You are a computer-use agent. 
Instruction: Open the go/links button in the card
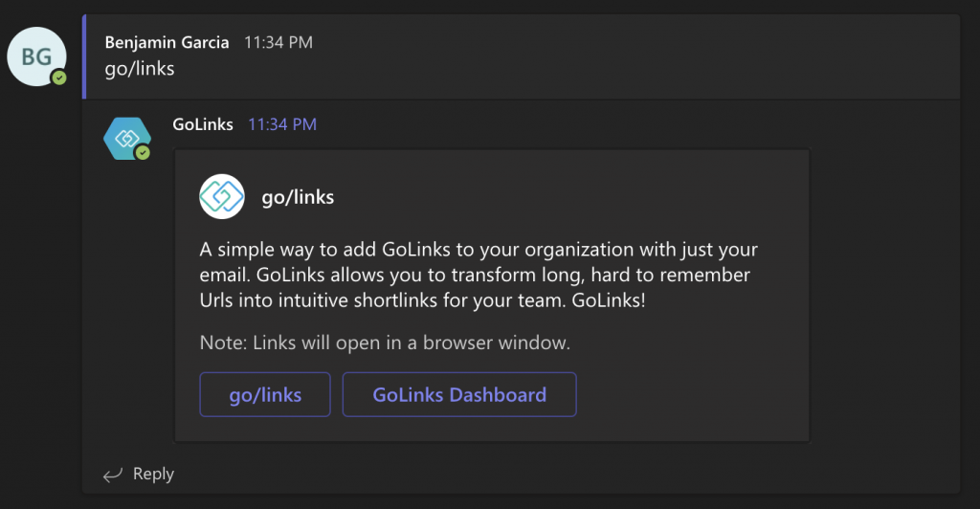tap(265, 395)
